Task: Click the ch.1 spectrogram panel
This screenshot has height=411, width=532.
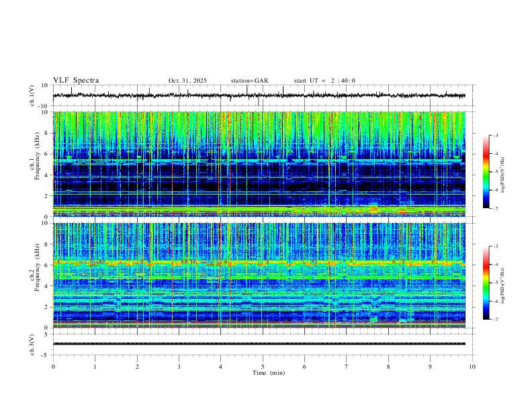Action: coord(259,164)
